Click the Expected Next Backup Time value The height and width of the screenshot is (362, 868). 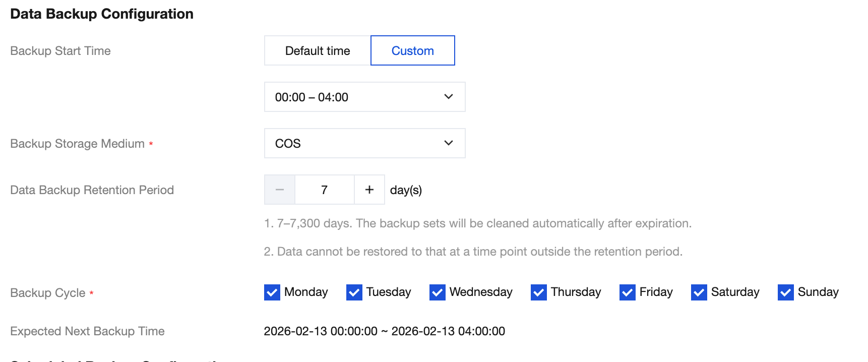384,331
